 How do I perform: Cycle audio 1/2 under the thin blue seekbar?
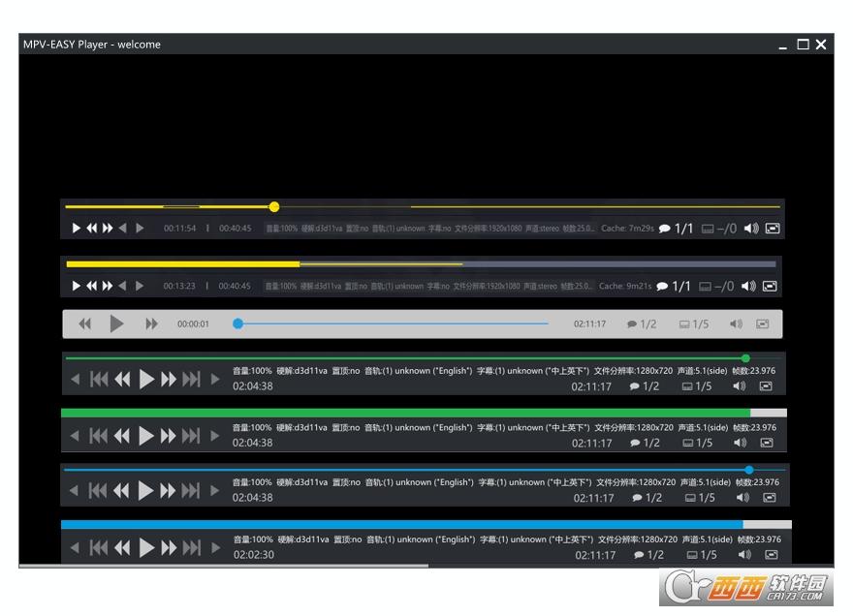[x=648, y=498]
